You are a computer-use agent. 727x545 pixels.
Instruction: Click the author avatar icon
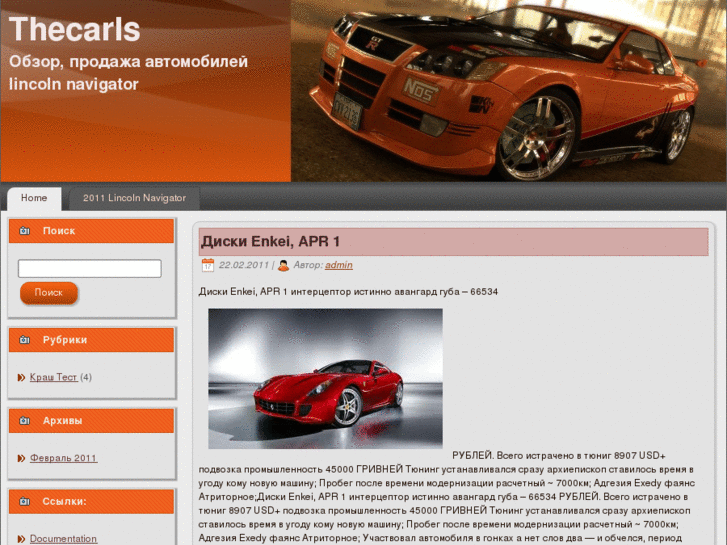284,265
